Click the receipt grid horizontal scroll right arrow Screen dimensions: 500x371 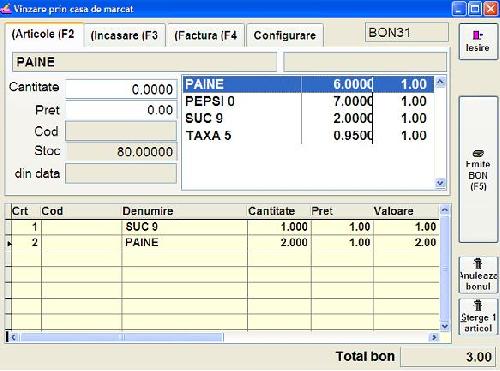[434, 337]
